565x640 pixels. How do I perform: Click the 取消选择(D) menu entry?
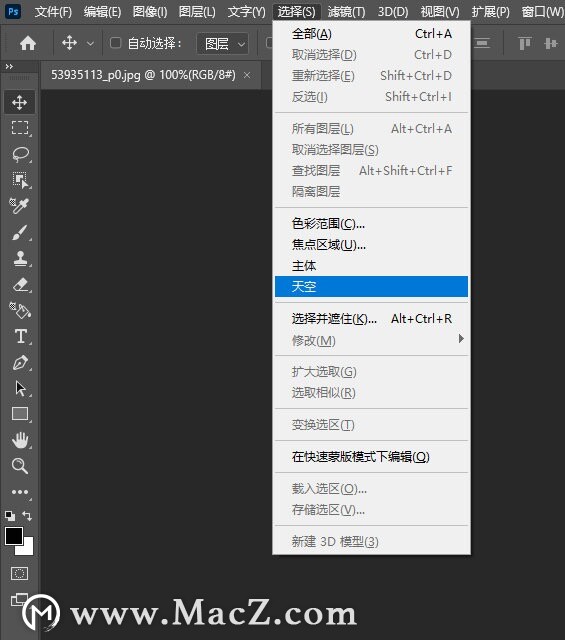[371, 55]
